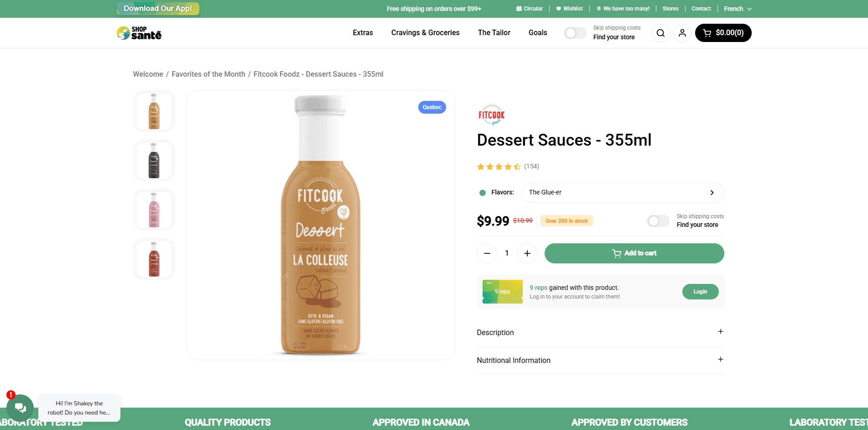This screenshot has height=430, width=868.
Task: Open the French language dropdown
Action: point(737,9)
